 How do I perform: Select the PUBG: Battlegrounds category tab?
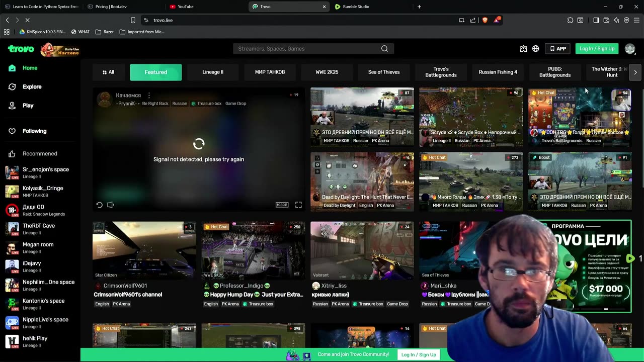click(x=555, y=72)
